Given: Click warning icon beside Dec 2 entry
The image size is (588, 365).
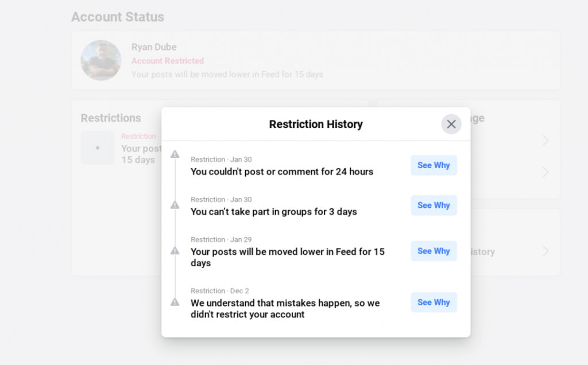Looking at the screenshot, I should 175,302.
